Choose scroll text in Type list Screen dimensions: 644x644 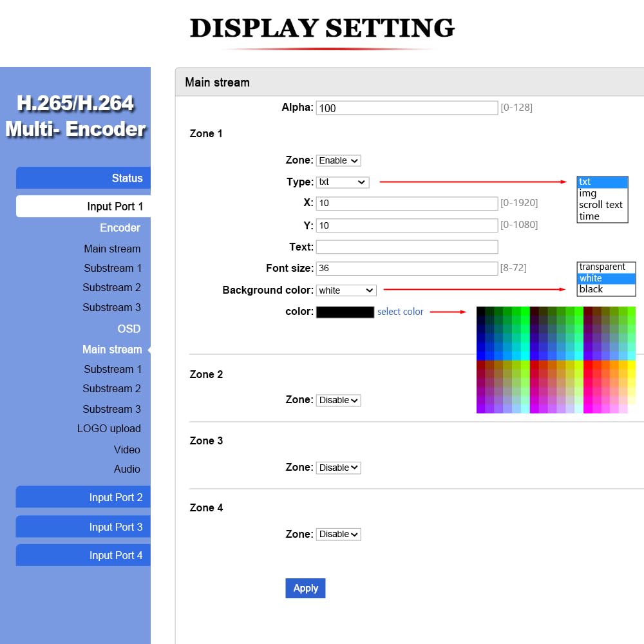pyautogui.click(x=600, y=205)
